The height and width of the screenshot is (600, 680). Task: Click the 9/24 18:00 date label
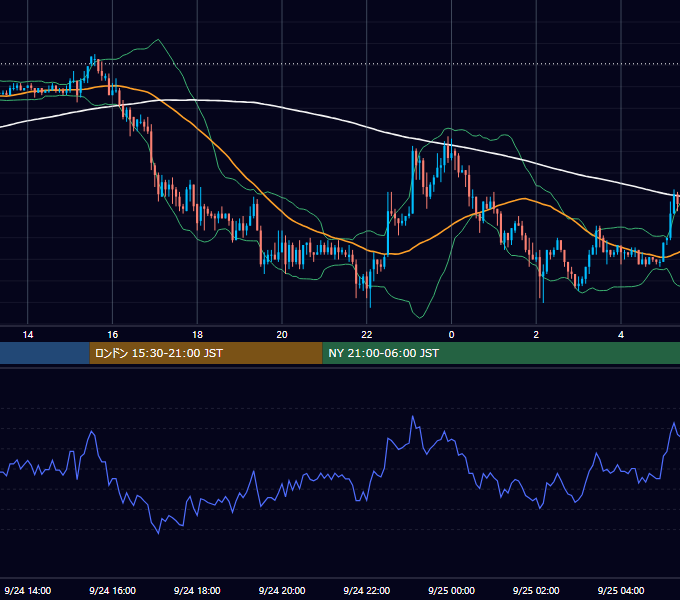point(197,590)
